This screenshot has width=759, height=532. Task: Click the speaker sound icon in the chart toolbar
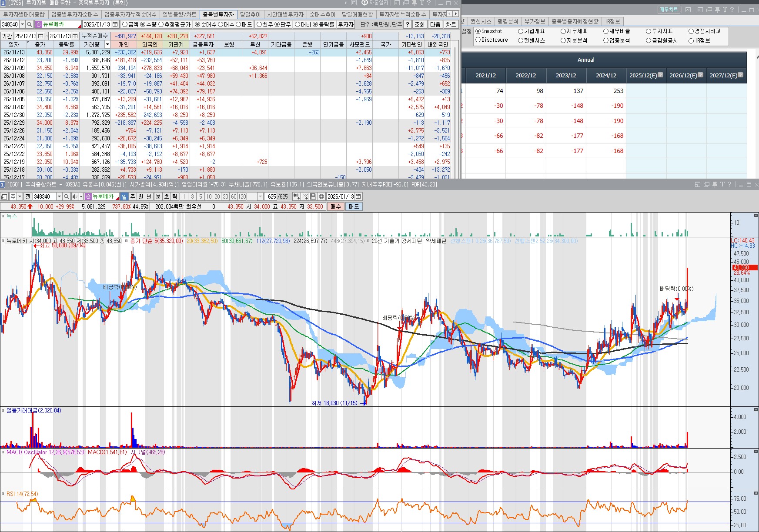tap(75, 196)
